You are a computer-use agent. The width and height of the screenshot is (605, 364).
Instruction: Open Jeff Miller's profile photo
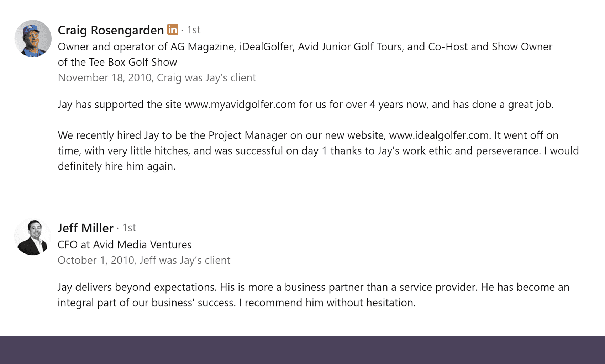pyautogui.click(x=33, y=237)
